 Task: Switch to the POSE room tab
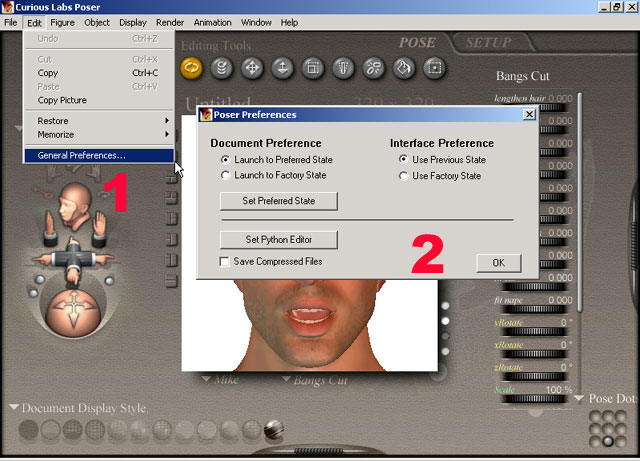[417, 42]
